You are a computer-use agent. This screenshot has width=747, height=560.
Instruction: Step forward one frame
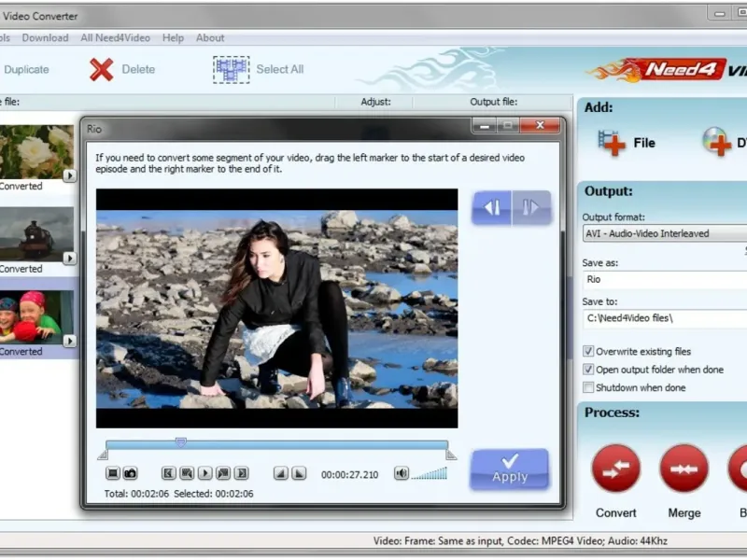point(223,473)
